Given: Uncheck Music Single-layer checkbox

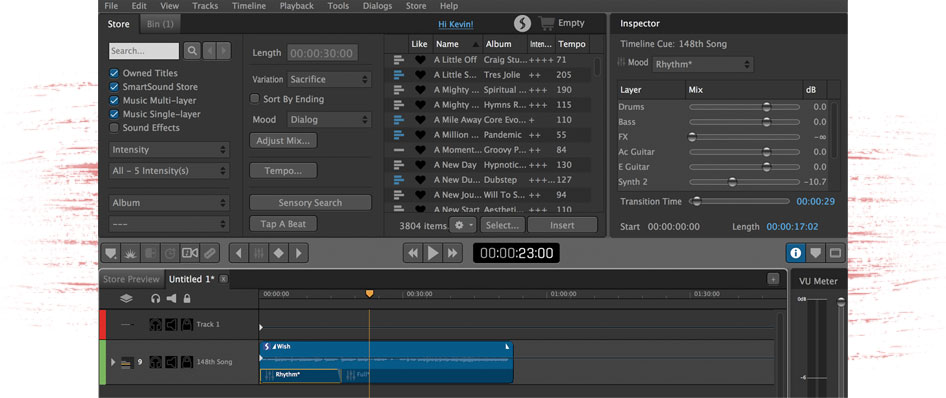Looking at the screenshot, I should point(114,114).
